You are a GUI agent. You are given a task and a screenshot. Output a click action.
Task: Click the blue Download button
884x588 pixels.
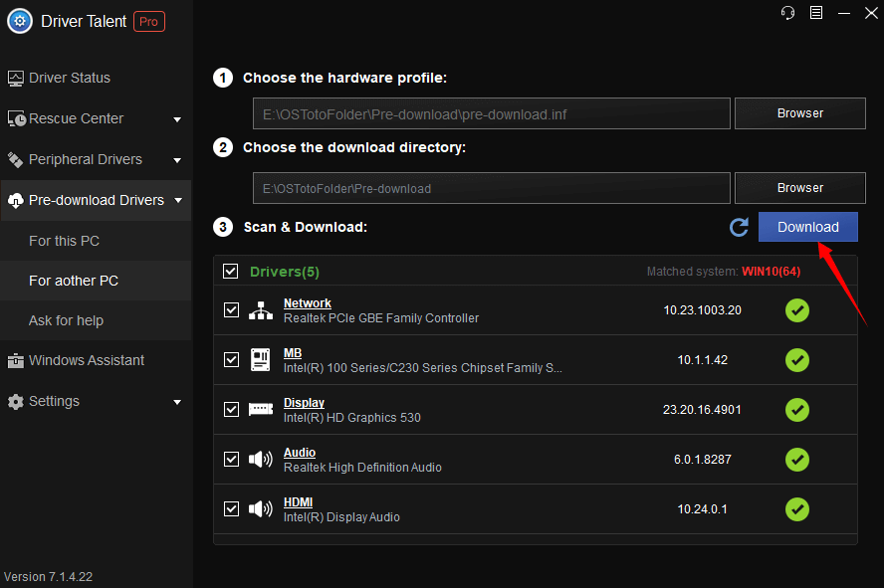808,227
